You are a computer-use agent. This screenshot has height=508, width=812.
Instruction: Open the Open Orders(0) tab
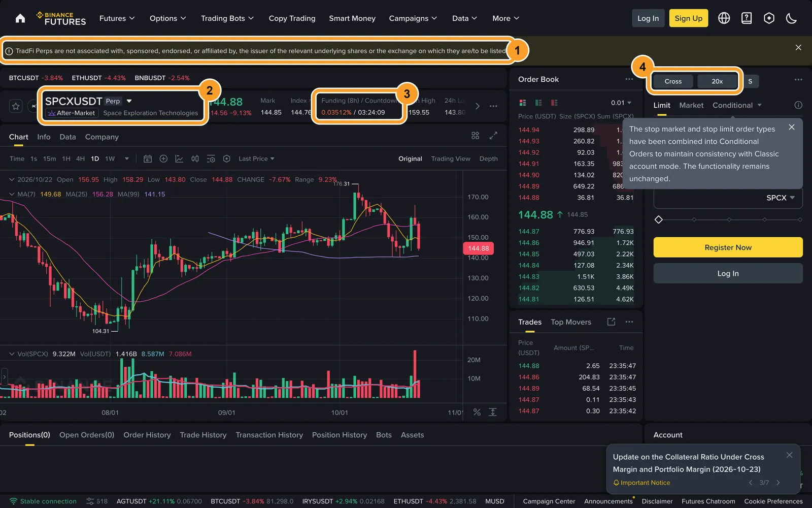tap(87, 435)
